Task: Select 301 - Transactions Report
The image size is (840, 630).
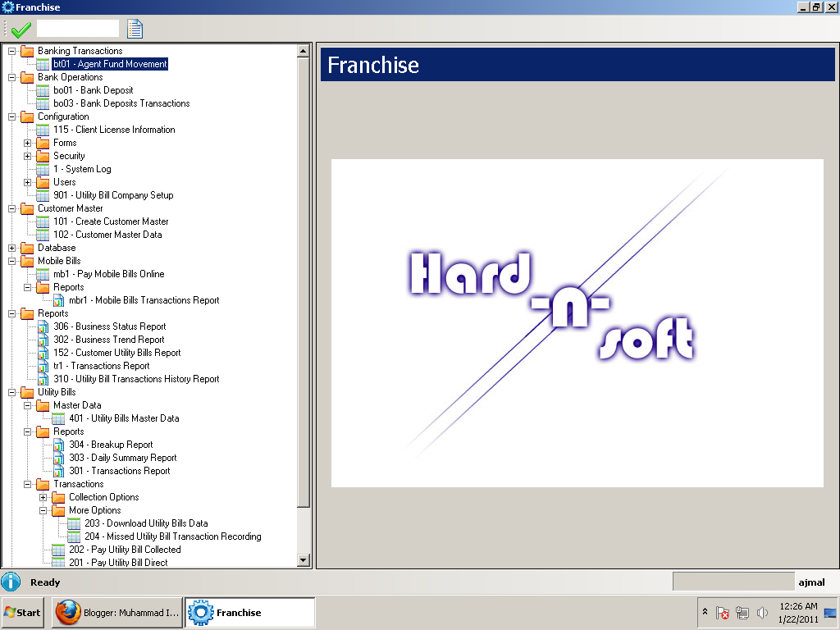Action: click(x=120, y=471)
